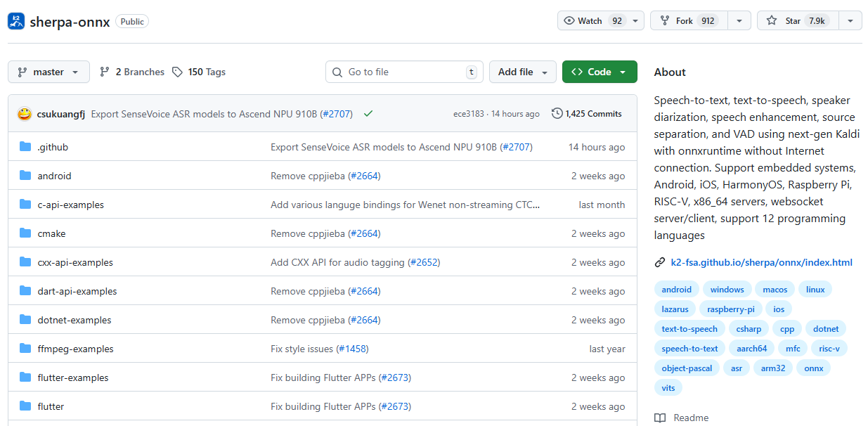The height and width of the screenshot is (426, 868).
Task: Expand the green Code dropdown
Action: 600,72
